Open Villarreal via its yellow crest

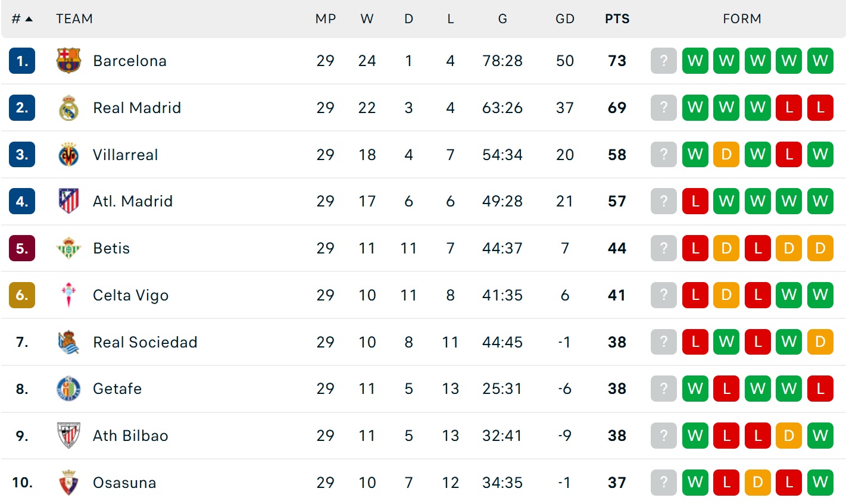[x=68, y=155]
